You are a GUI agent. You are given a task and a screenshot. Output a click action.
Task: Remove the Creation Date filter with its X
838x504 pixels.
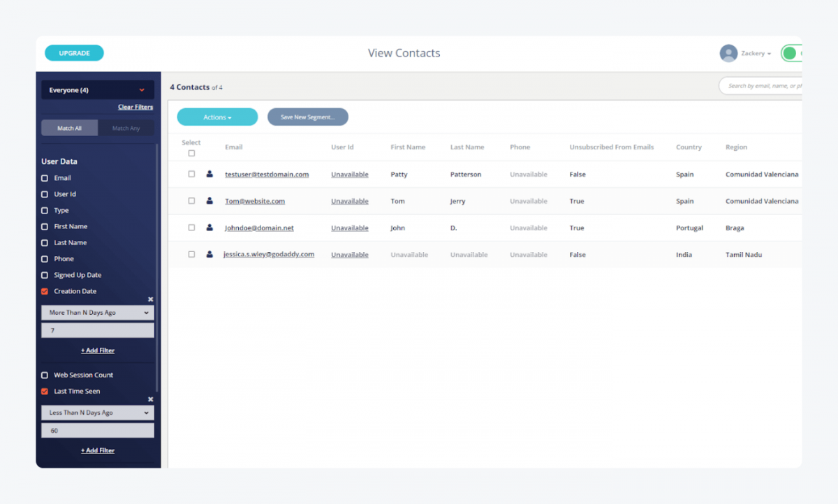click(150, 299)
